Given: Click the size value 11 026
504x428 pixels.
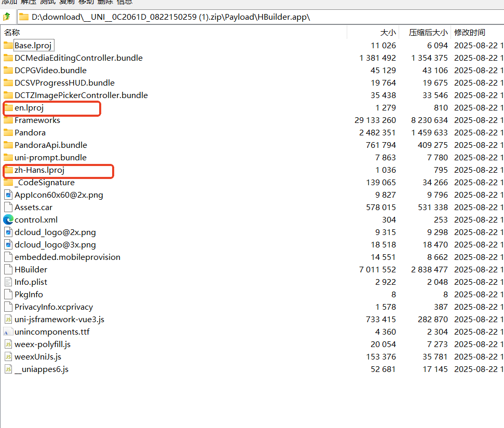Looking at the screenshot, I should tap(383, 45).
